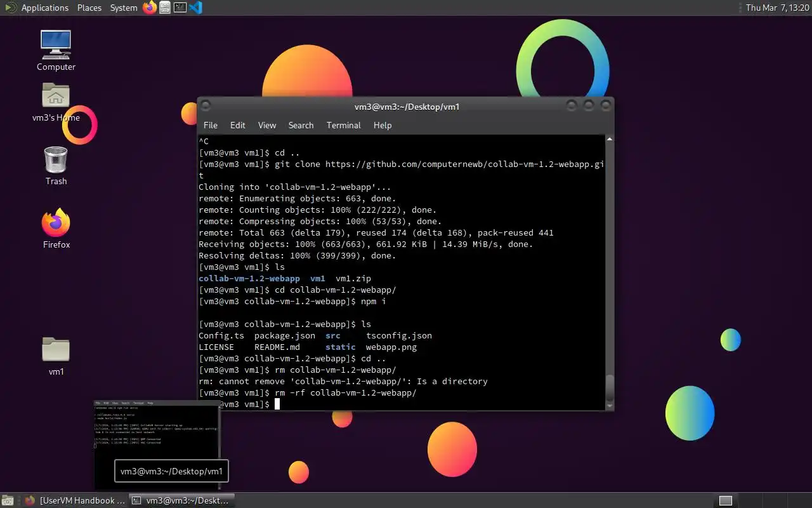
Task: Open the terminal Help menu
Action: pos(383,125)
